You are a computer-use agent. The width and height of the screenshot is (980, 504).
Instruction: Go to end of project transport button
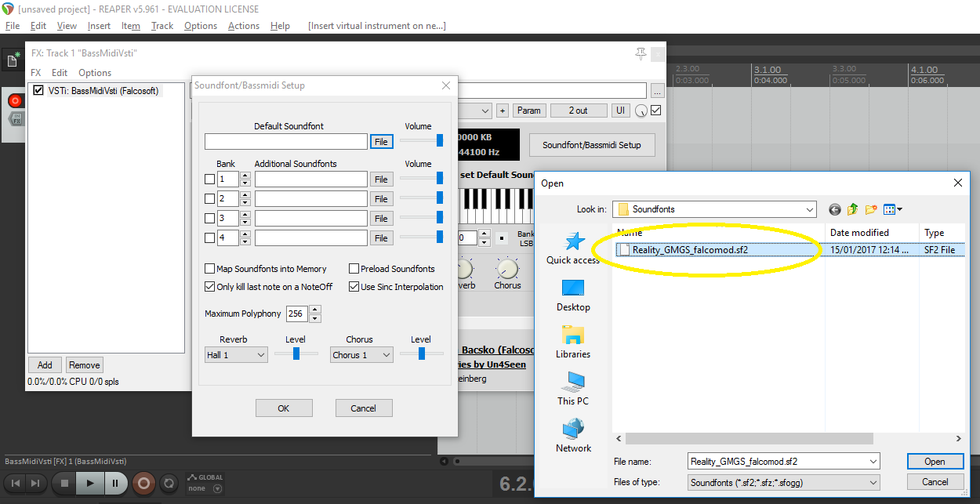(34, 483)
